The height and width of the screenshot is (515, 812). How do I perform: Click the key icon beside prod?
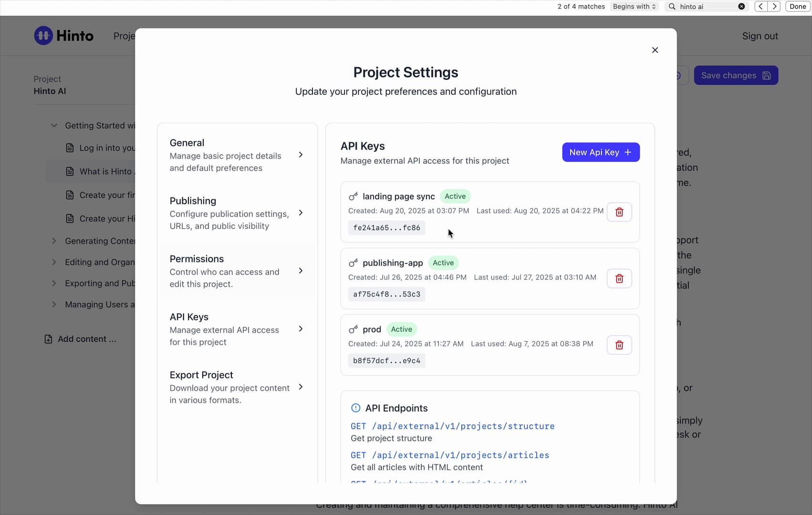point(353,330)
